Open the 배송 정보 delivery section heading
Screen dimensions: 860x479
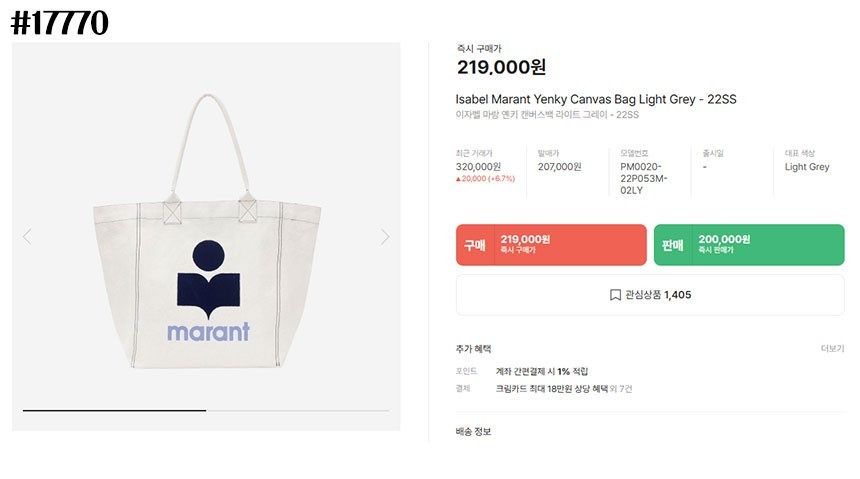[473, 431]
